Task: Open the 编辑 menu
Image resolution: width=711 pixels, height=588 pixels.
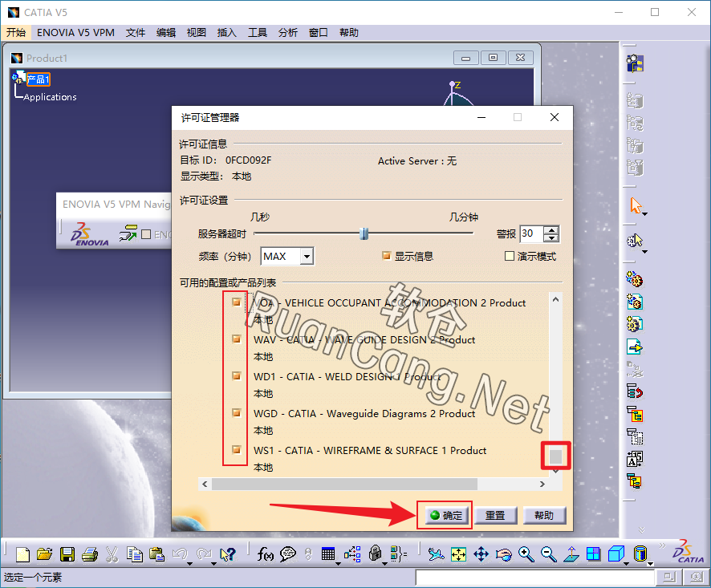Action: point(166,33)
